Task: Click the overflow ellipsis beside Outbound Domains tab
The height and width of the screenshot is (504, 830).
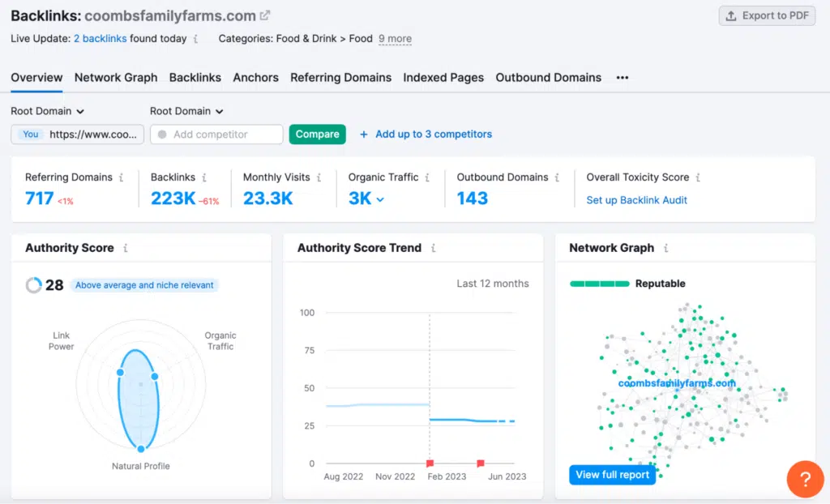Action: [x=622, y=79]
